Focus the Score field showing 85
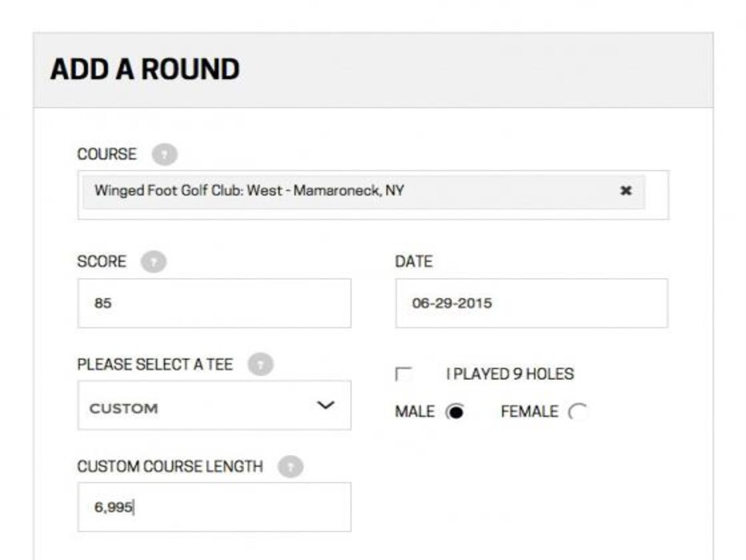The height and width of the screenshot is (560, 746). [214, 304]
